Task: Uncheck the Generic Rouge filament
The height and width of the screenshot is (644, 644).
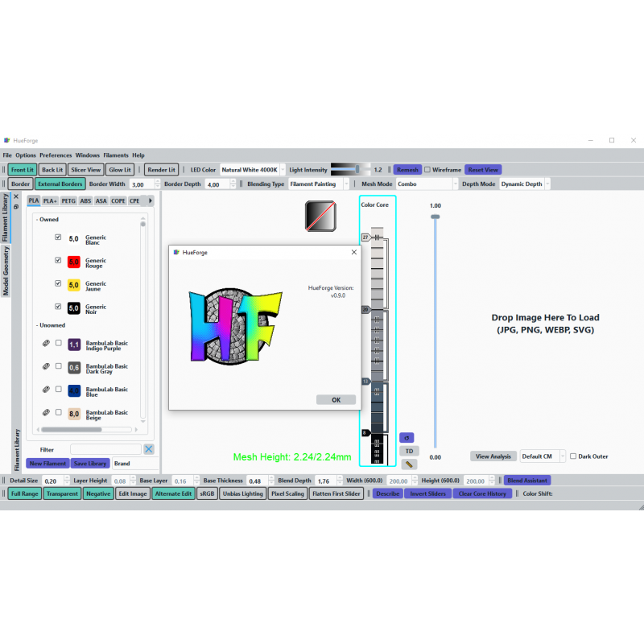Action: [x=58, y=260]
